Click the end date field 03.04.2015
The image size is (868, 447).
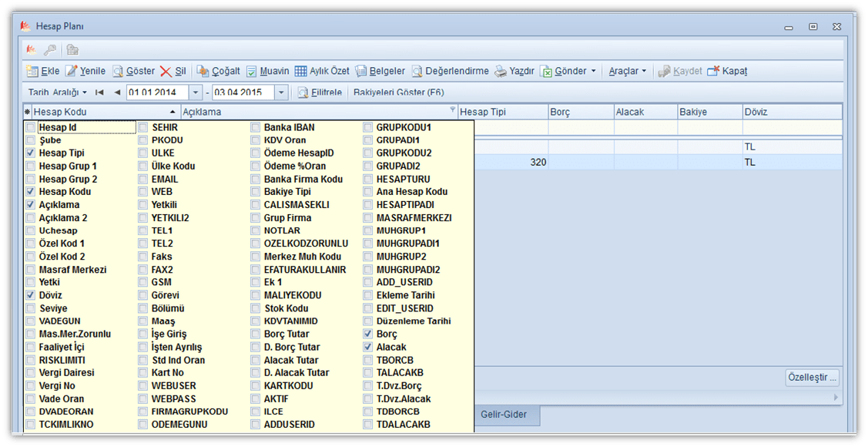[243, 92]
